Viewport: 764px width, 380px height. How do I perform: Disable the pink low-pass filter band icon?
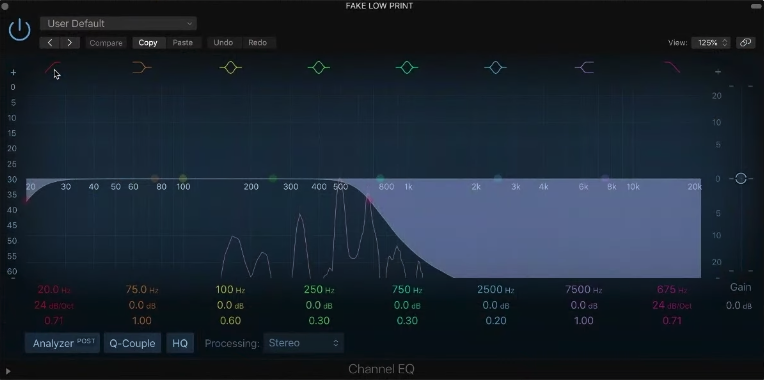click(672, 68)
